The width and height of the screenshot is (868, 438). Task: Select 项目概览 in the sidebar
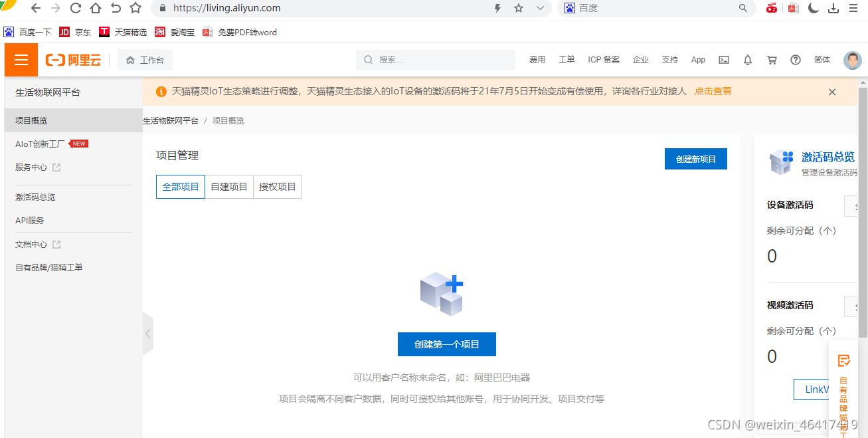(74, 120)
